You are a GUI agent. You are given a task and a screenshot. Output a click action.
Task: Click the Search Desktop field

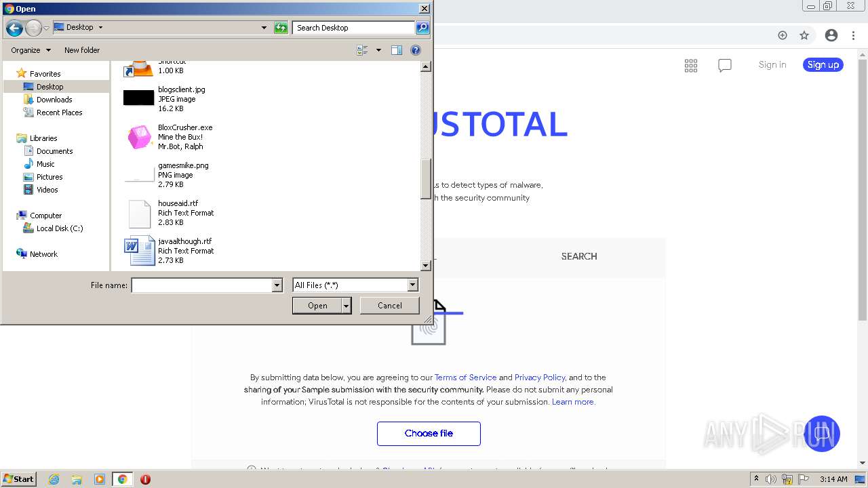(354, 28)
